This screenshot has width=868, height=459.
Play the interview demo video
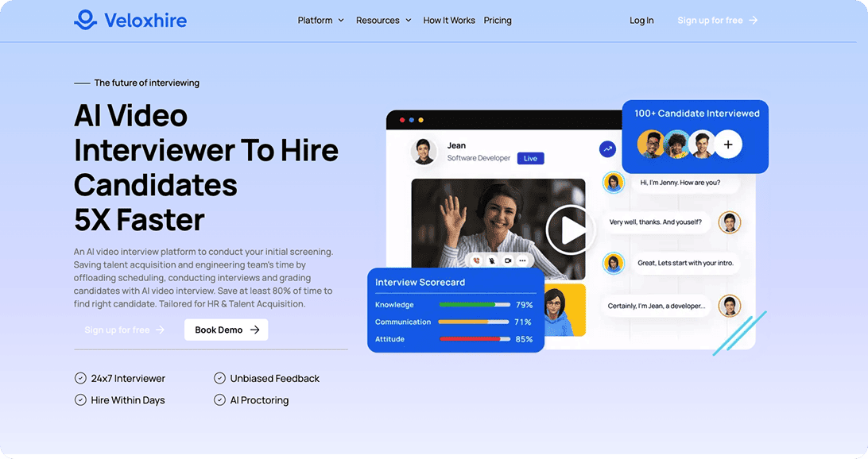coord(570,230)
